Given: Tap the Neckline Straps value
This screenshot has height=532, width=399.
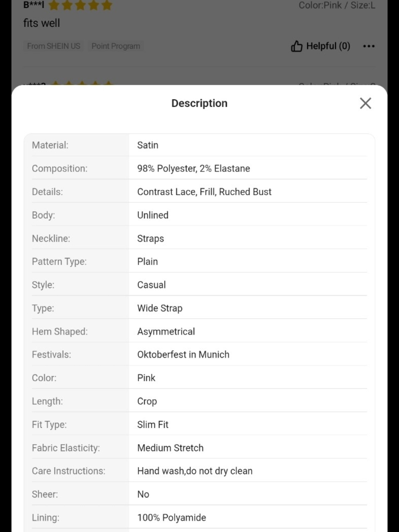Looking at the screenshot, I should pyautogui.click(x=150, y=238).
